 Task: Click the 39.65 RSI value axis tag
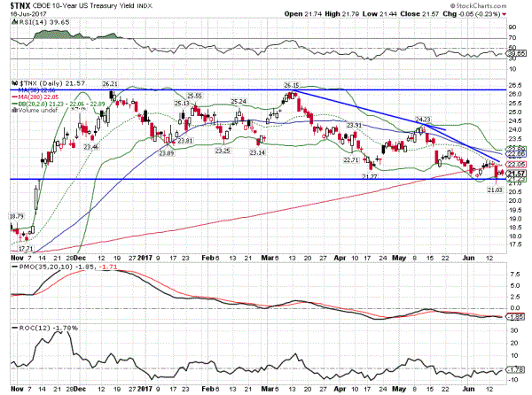tap(515, 53)
